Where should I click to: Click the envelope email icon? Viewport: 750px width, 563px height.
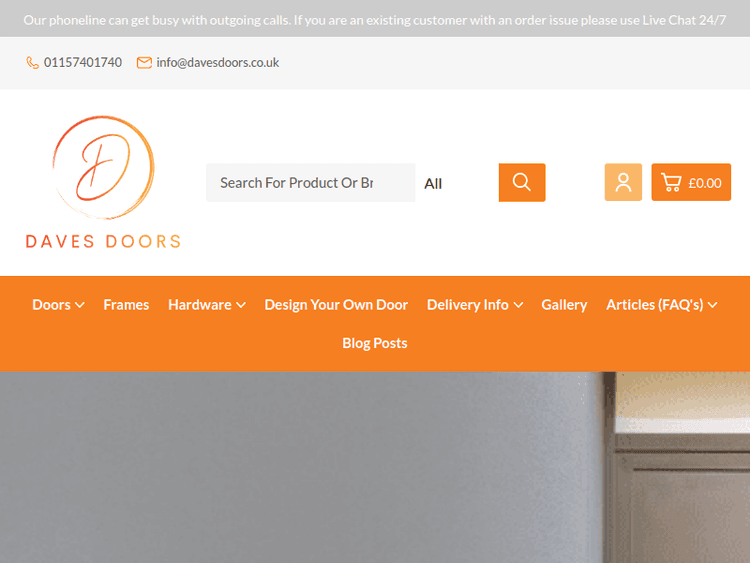pos(144,62)
